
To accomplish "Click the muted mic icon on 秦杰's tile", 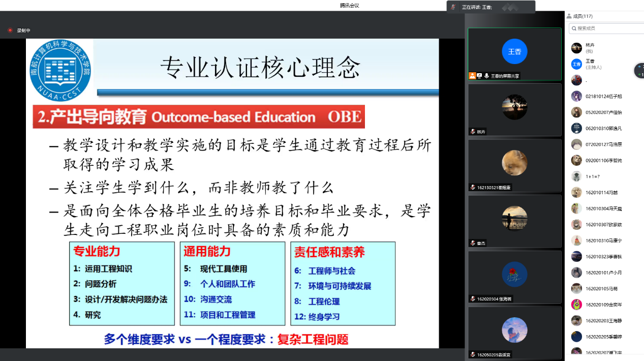I will coord(473,243).
